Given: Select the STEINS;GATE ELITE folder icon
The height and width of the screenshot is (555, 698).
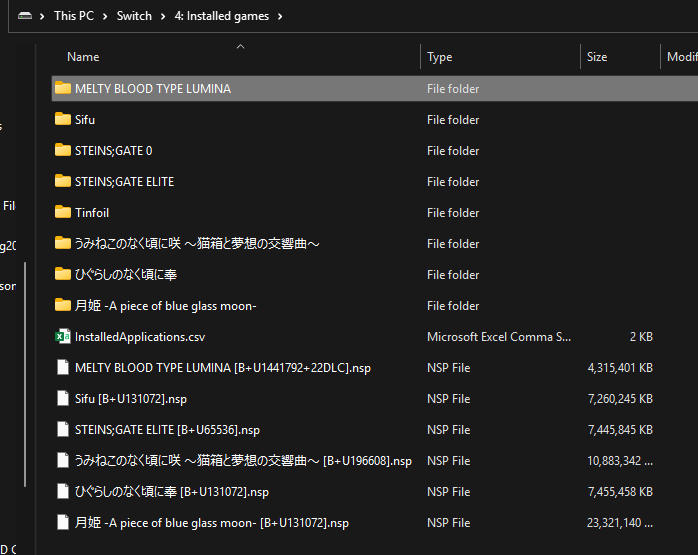Looking at the screenshot, I should coord(63,181).
